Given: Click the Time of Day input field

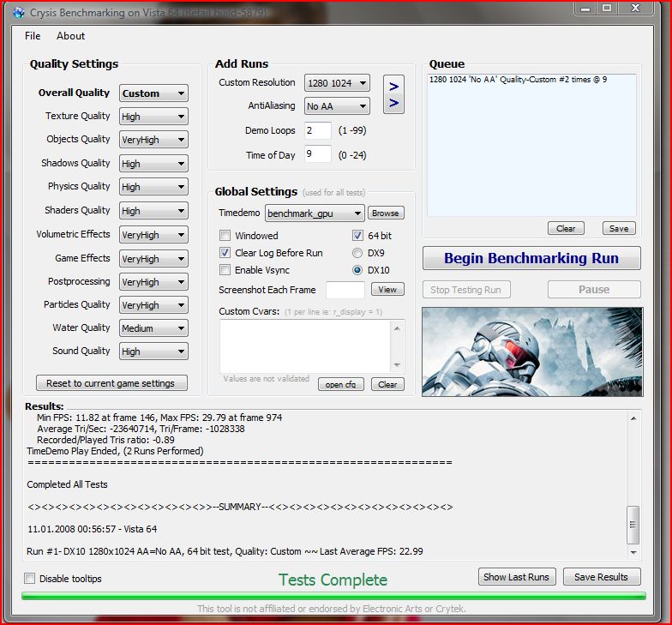Looking at the screenshot, I should coord(317,154).
